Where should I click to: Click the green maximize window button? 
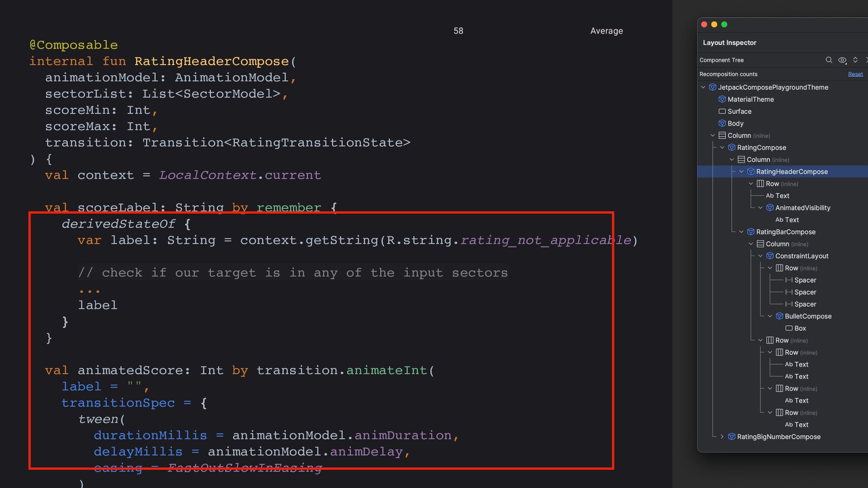(724, 24)
